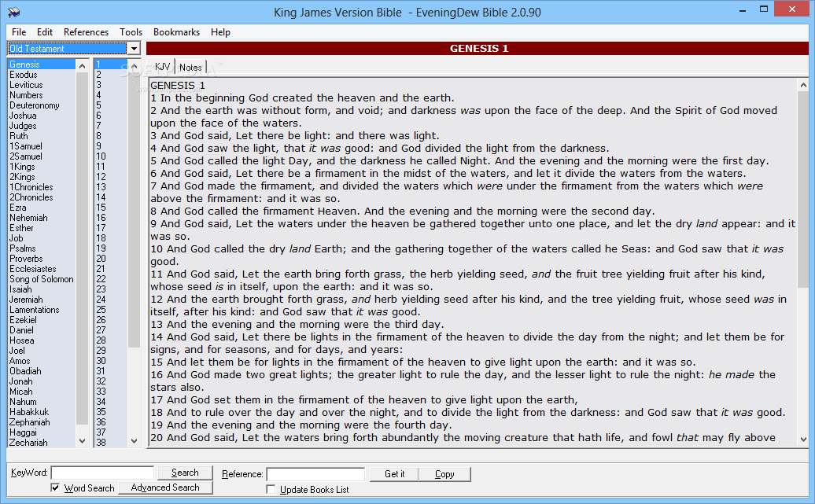Focus the Reference input field

315,474
